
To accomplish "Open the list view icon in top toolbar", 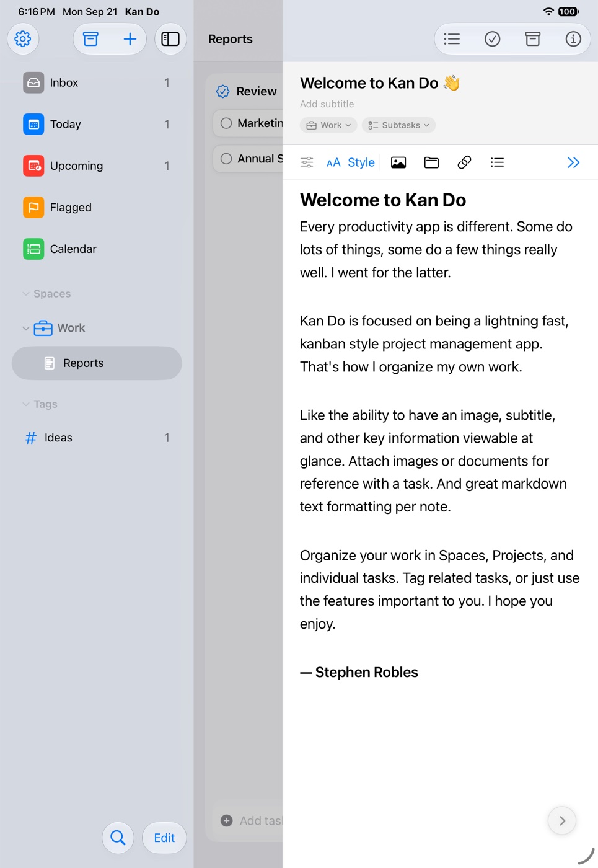I will click(452, 39).
